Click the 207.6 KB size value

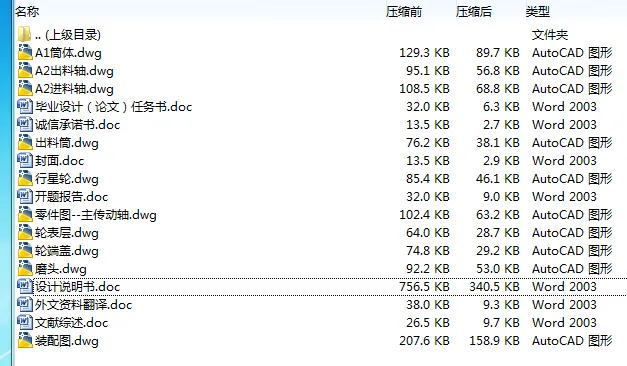[424, 341]
